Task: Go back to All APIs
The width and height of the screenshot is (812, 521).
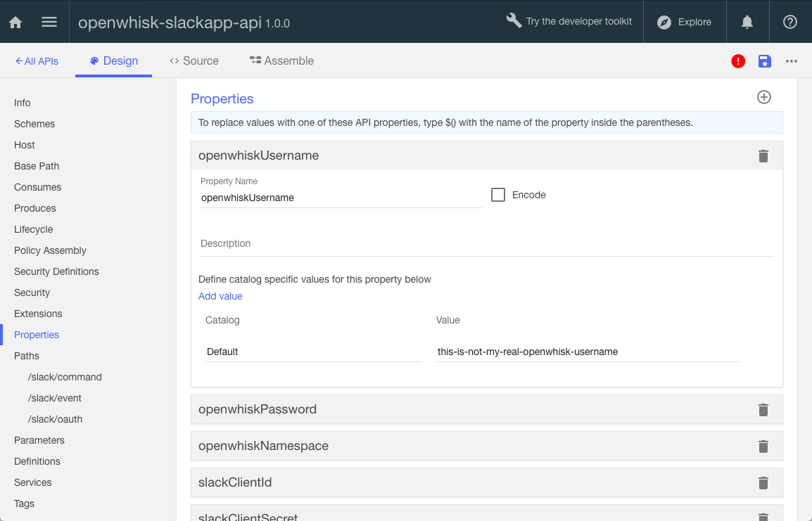Action: click(x=37, y=61)
